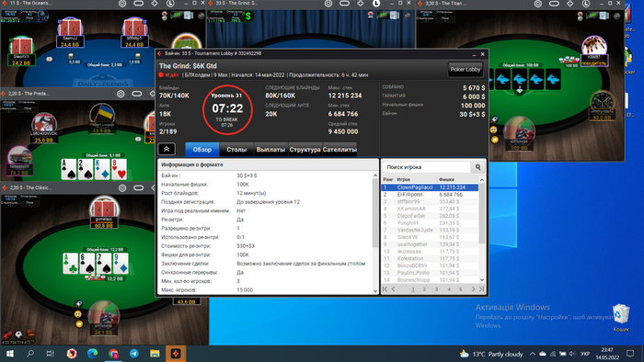Image resolution: width=644 pixels, height=362 pixels.
Task: Open the Структура tab
Action: [x=305, y=150]
